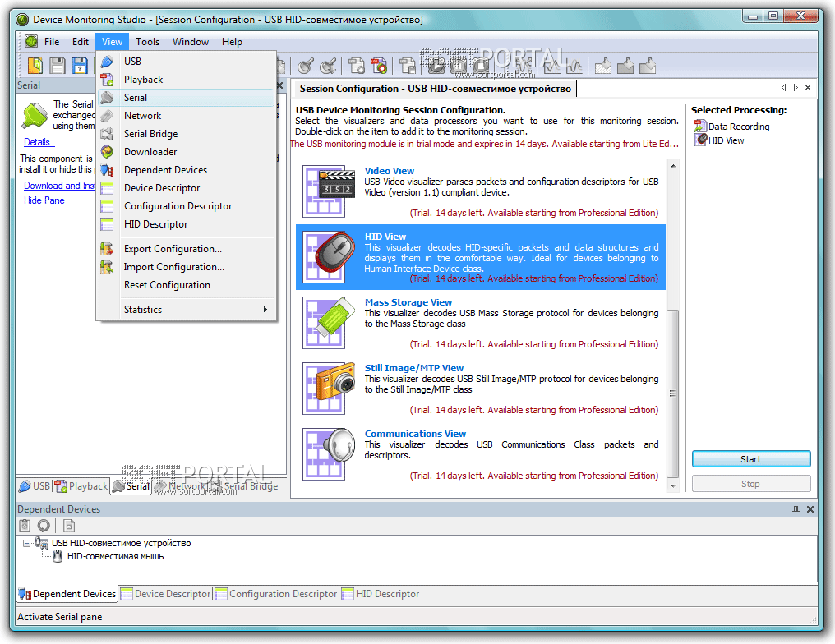Collapse the USB HID-совместимое устройство tree node
Screen dimensions: 835x644
[26, 544]
